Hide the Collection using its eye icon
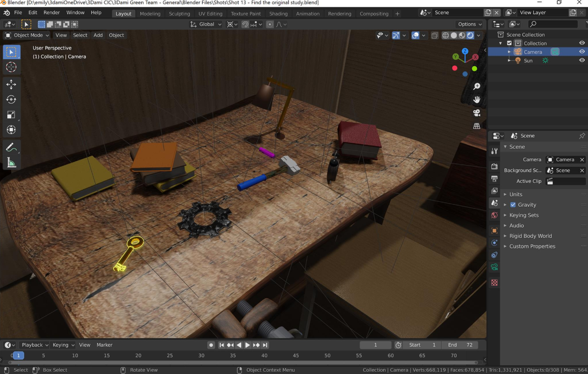 [582, 43]
